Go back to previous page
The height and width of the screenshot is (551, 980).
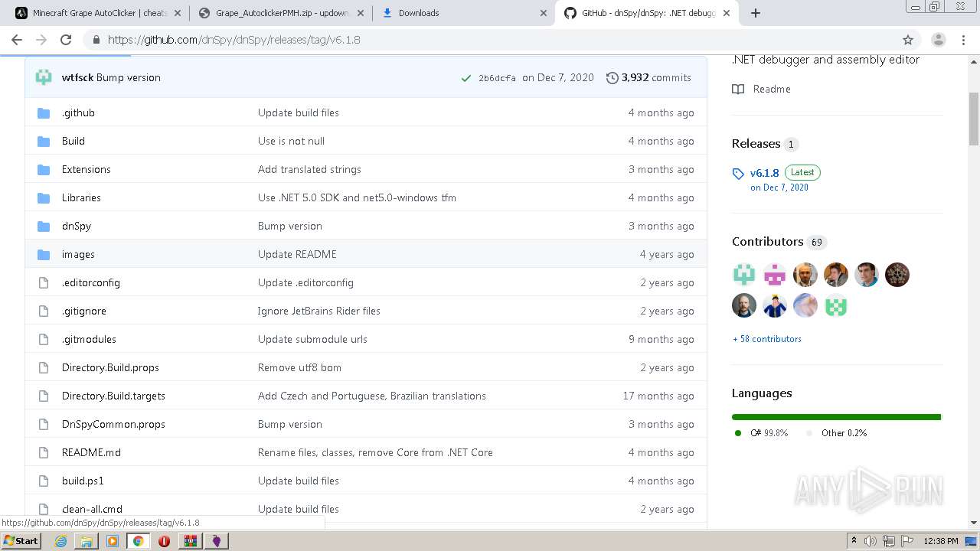[x=17, y=40]
